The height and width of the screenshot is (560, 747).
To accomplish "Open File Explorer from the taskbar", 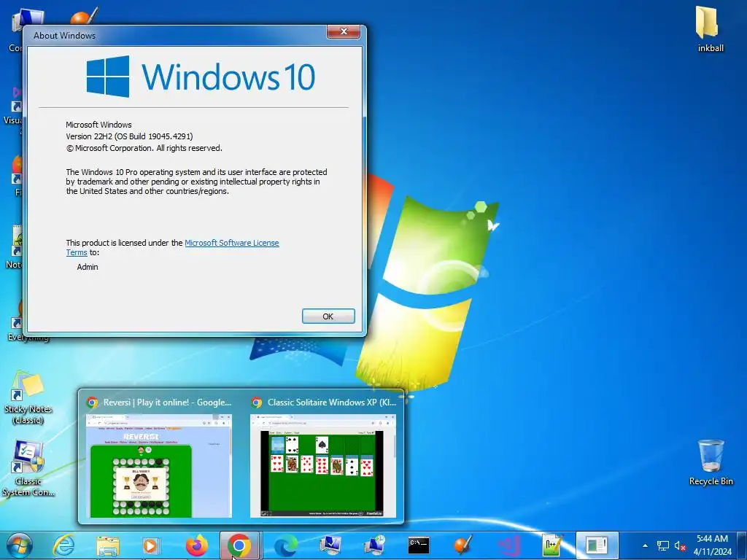I will click(x=108, y=545).
